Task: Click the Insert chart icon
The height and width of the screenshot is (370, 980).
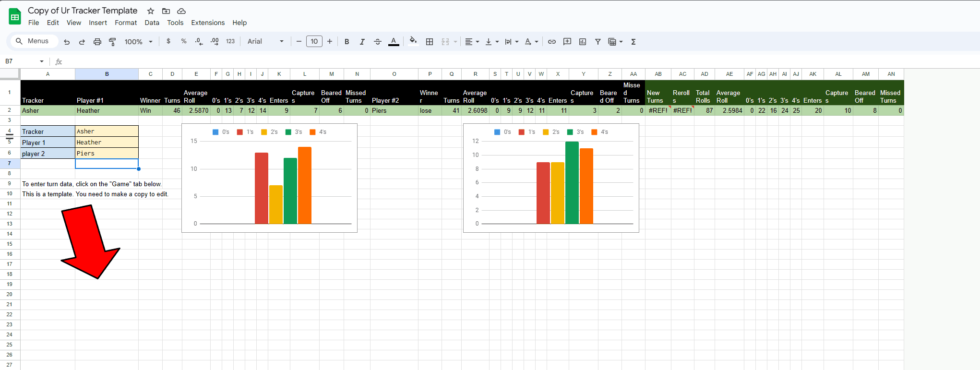Action: pyautogui.click(x=583, y=42)
